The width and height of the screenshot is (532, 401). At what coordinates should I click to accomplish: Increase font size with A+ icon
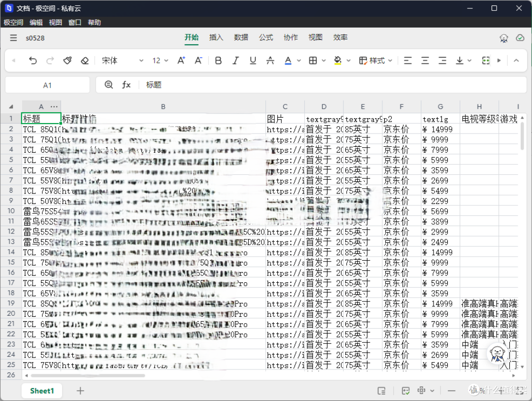[181, 61]
